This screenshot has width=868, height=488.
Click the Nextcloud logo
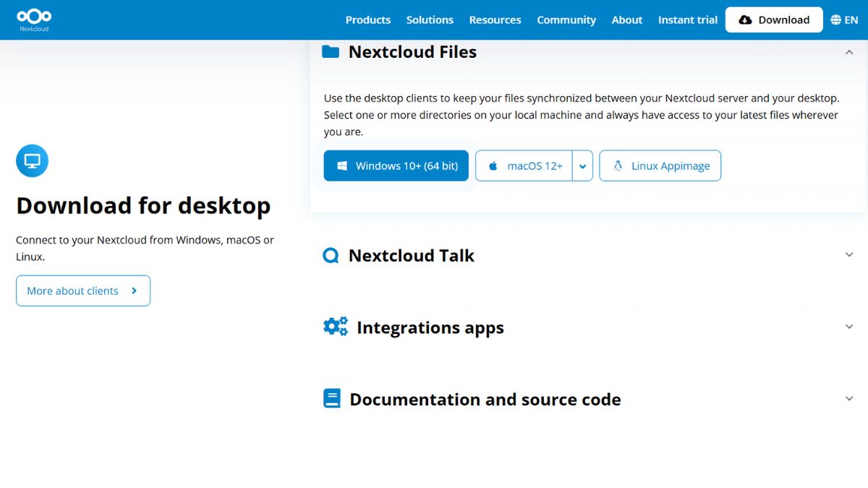click(x=34, y=20)
